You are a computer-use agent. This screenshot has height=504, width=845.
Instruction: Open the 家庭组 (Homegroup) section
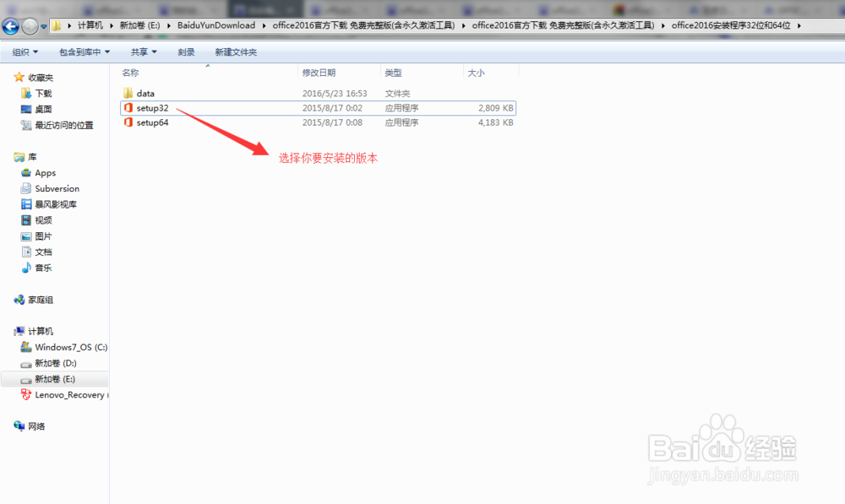(x=40, y=299)
